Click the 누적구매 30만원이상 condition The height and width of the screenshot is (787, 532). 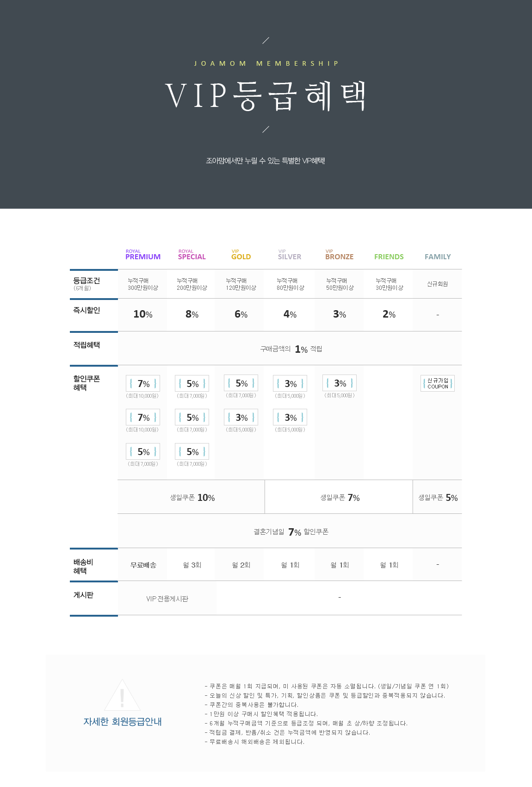(x=390, y=284)
